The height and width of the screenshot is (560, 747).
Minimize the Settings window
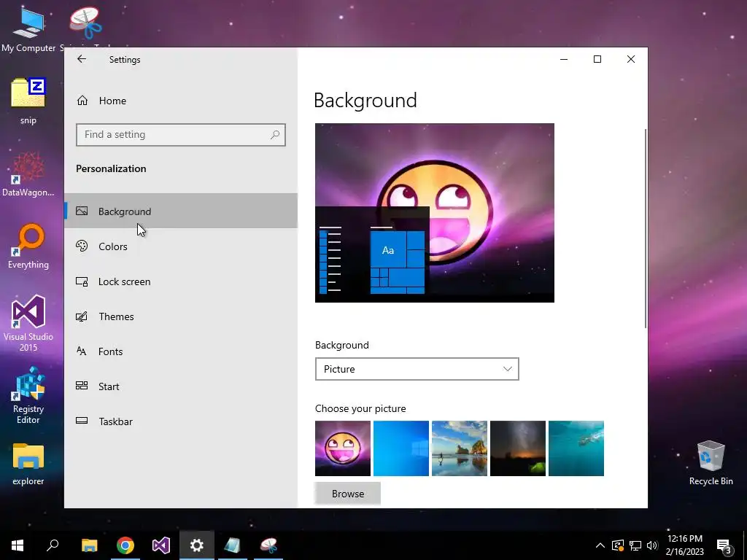pyautogui.click(x=564, y=59)
